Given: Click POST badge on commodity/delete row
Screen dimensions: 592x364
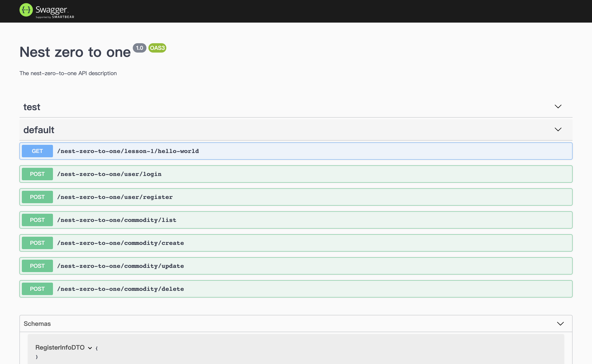Looking at the screenshot, I should pyautogui.click(x=37, y=289).
